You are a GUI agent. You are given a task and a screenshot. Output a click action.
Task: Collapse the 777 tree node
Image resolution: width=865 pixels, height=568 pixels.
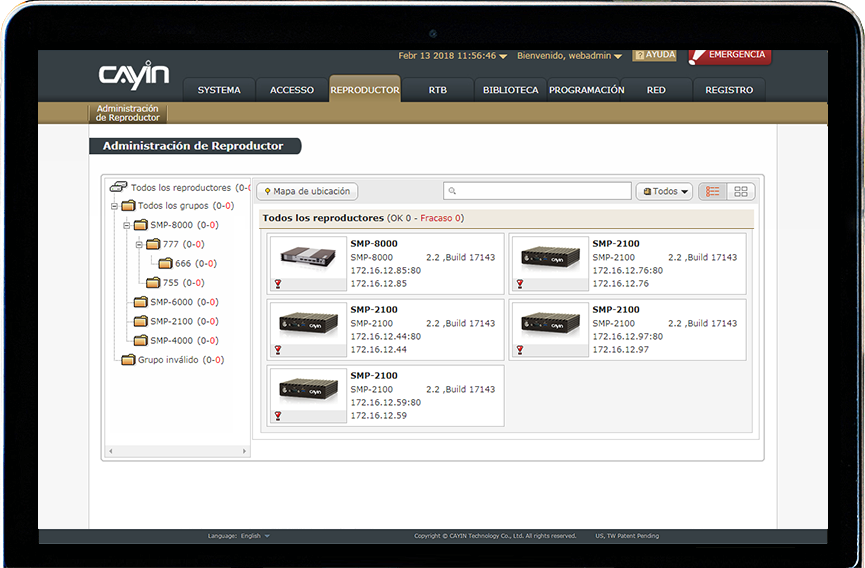tap(140, 244)
